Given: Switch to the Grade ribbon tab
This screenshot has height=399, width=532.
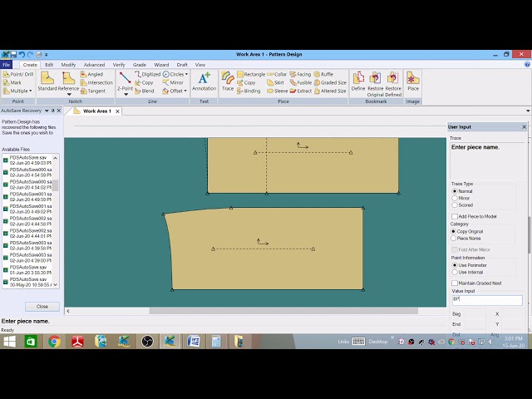Looking at the screenshot, I should 140,65.
